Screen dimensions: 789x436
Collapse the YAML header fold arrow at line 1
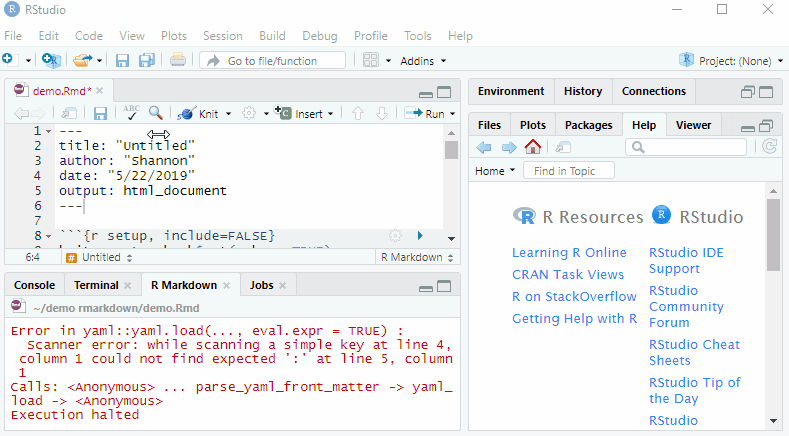point(48,131)
